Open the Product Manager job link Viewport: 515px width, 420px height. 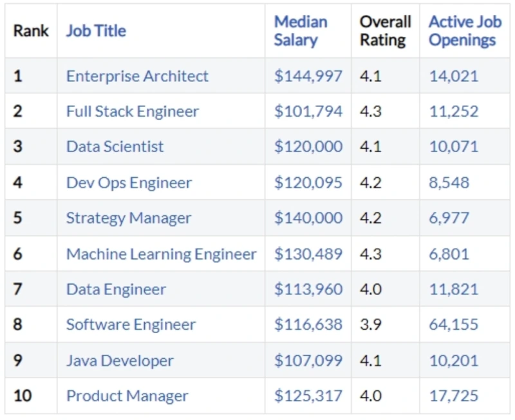coord(127,396)
